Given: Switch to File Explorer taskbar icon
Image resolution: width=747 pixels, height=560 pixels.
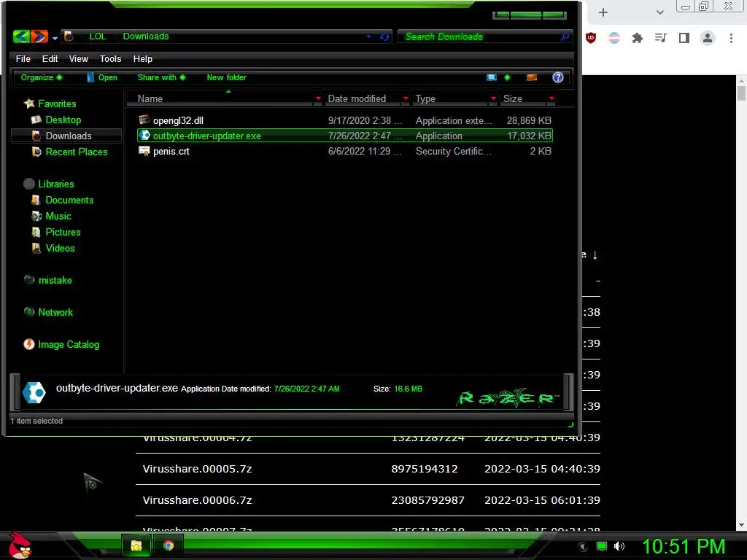Looking at the screenshot, I should tap(136, 545).
